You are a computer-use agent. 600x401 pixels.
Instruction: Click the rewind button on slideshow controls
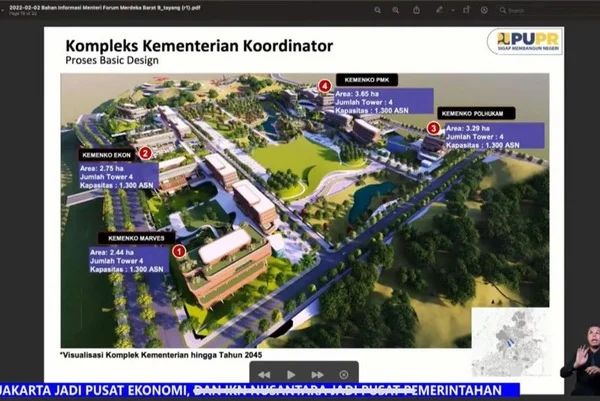[264, 375]
